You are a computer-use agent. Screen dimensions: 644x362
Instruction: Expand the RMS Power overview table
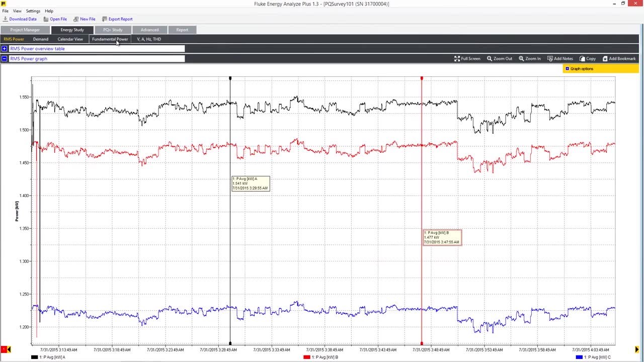coord(4,49)
